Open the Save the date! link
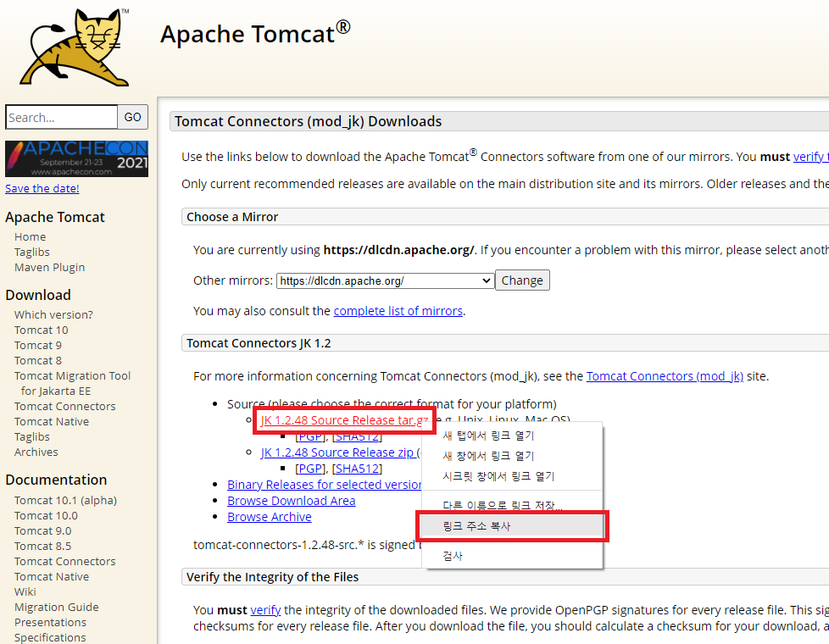829x644 pixels. click(x=42, y=188)
